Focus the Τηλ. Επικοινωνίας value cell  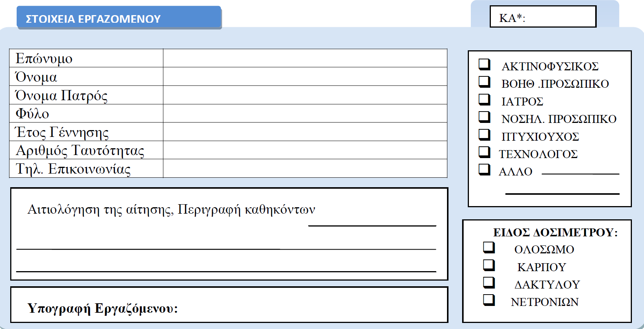pyautogui.click(x=305, y=168)
